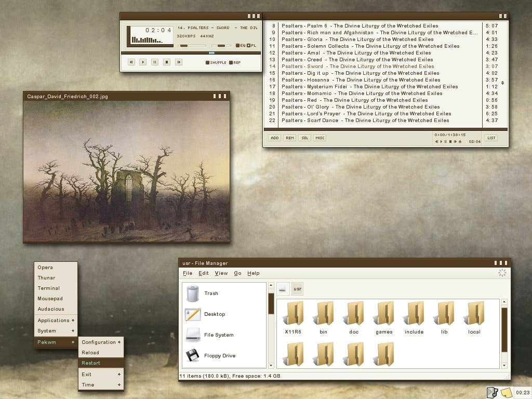Launch Opera from the root menu

(56, 268)
